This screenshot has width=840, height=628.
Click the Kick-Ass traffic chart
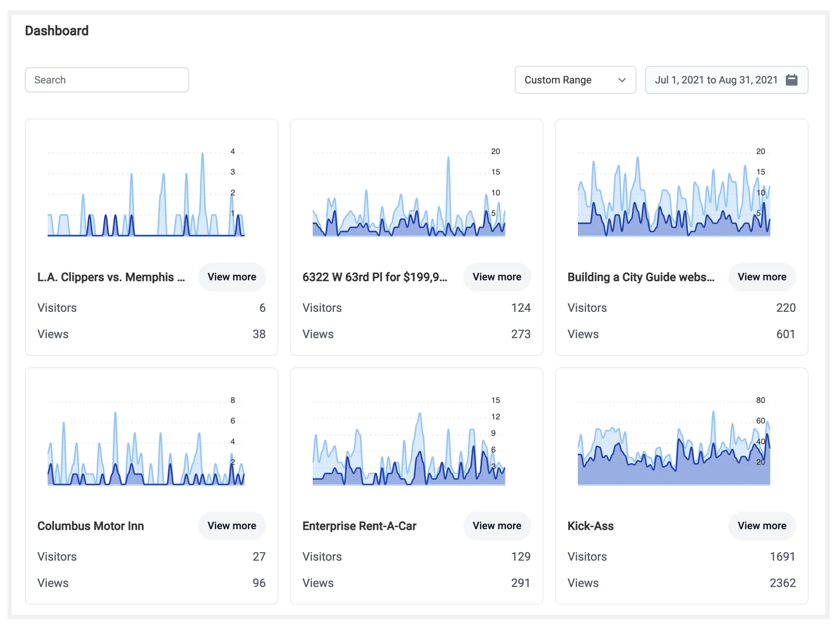click(x=674, y=442)
